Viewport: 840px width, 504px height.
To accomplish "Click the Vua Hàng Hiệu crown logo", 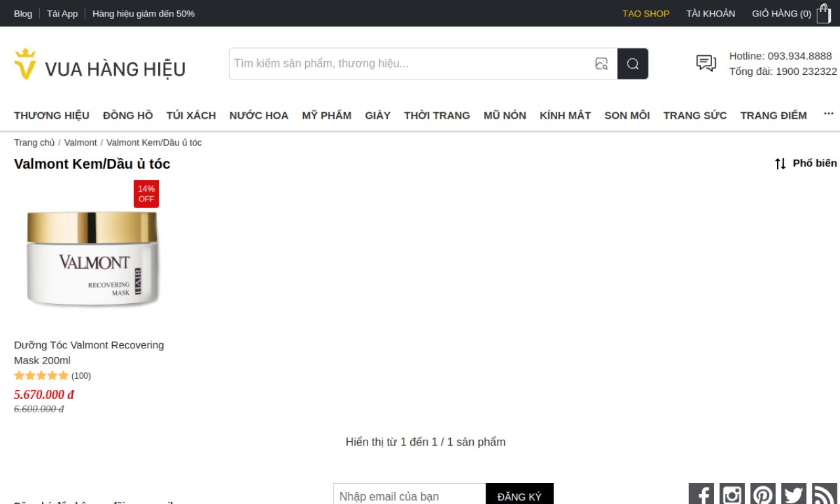I will [25, 64].
